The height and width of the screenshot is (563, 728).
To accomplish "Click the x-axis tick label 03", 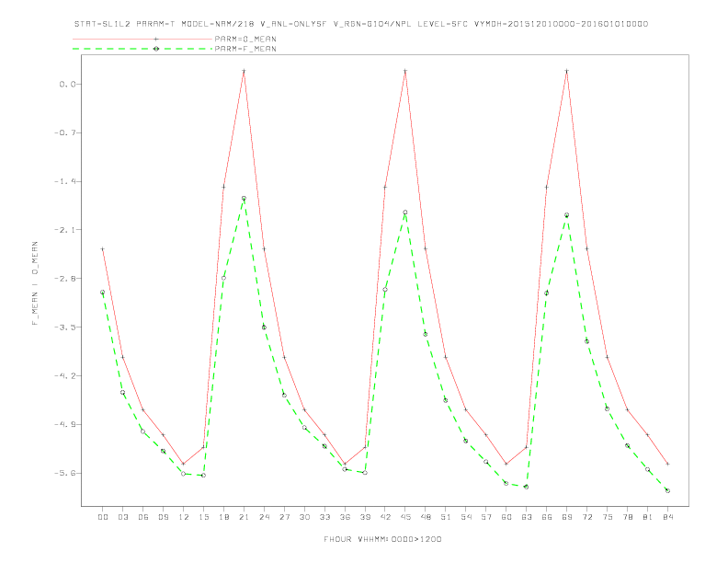I will coord(122,517).
